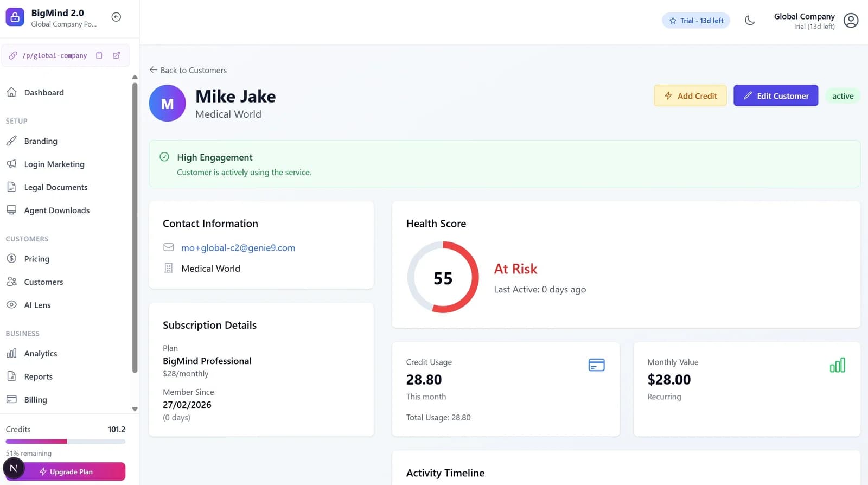Viewport: 868px width, 485px height.
Task: Click the 101.2 credits value
Action: pyautogui.click(x=117, y=429)
